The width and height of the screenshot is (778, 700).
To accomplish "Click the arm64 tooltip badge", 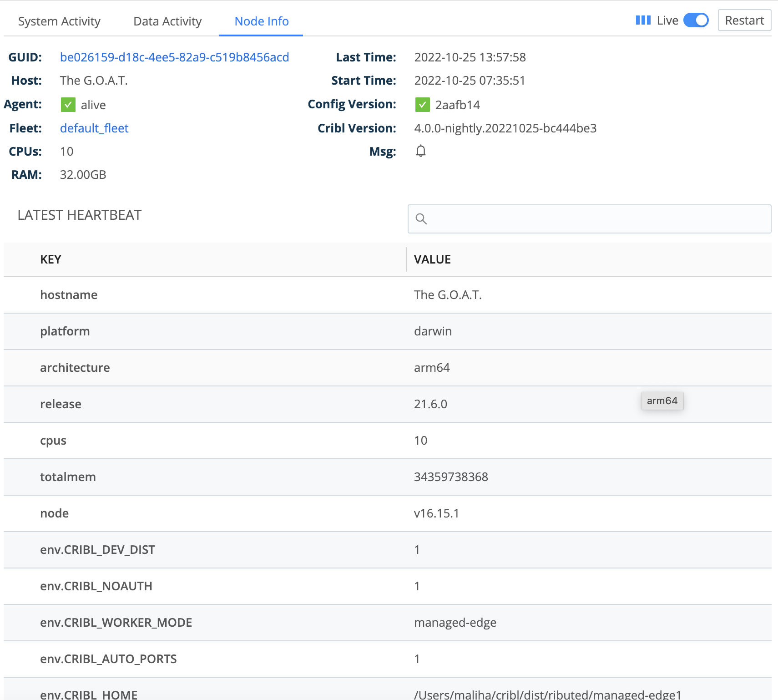I will [662, 401].
